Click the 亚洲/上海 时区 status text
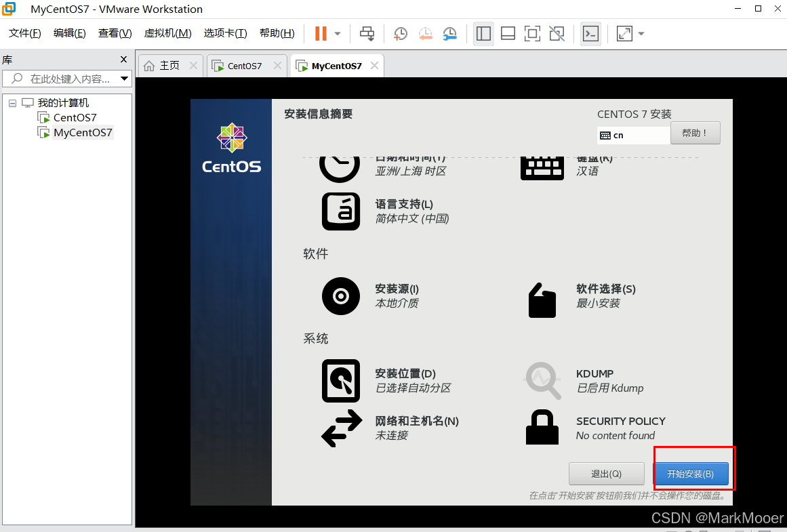787x532 pixels. 411,171
